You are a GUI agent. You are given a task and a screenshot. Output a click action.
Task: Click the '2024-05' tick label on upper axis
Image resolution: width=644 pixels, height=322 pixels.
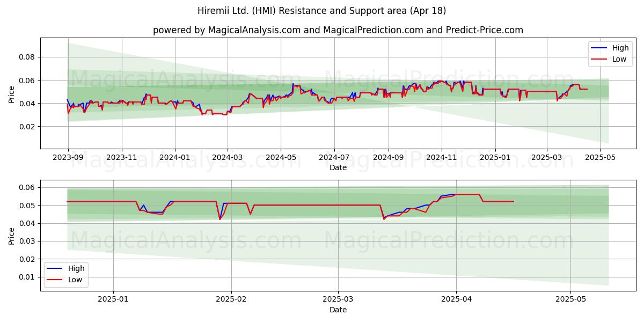[x=281, y=158]
